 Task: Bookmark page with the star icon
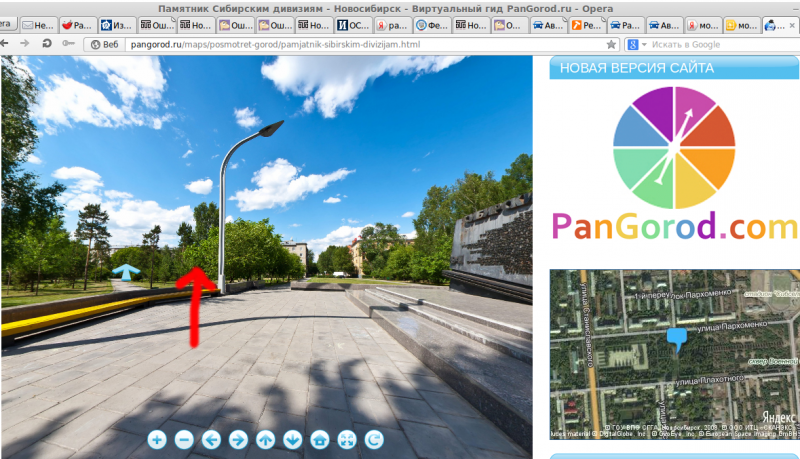tap(611, 44)
